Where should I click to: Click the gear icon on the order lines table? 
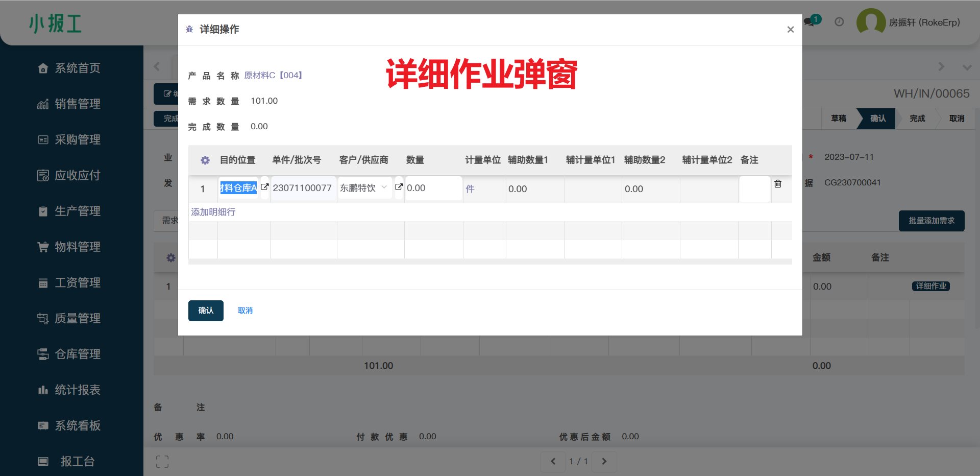click(x=171, y=257)
